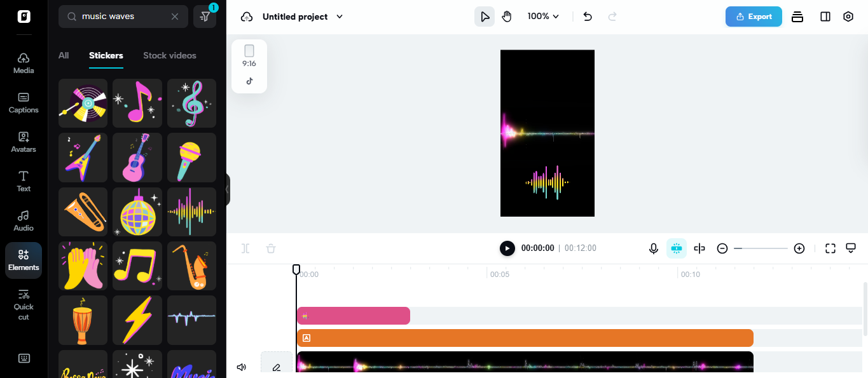Click the Export button
Screen dimensions: 868x378
tap(754, 16)
